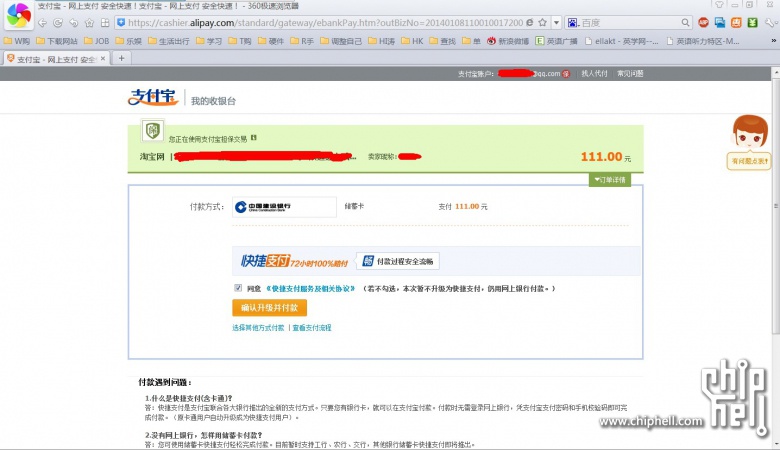Open the 下载网站 bookmark folder

click(57, 41)
